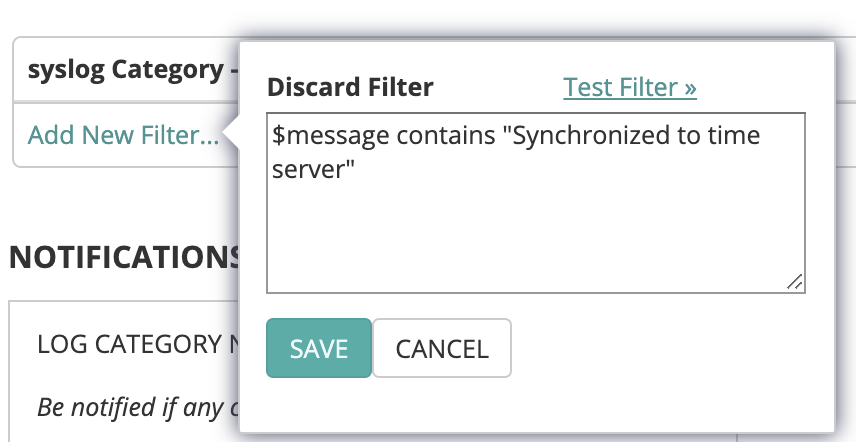Click the italic Be notified if any text
The width and height of the screenshot is (856, 442).
coord(138,407)
